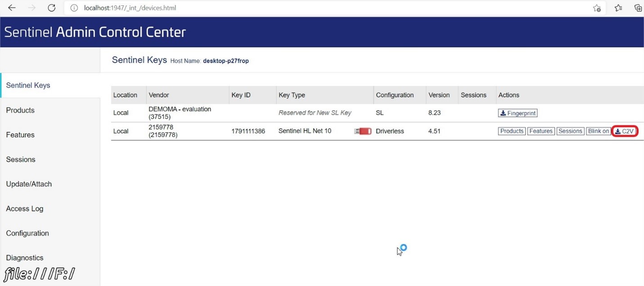
Task: Click Features button for key 1791111386
Action: (540, 131)
